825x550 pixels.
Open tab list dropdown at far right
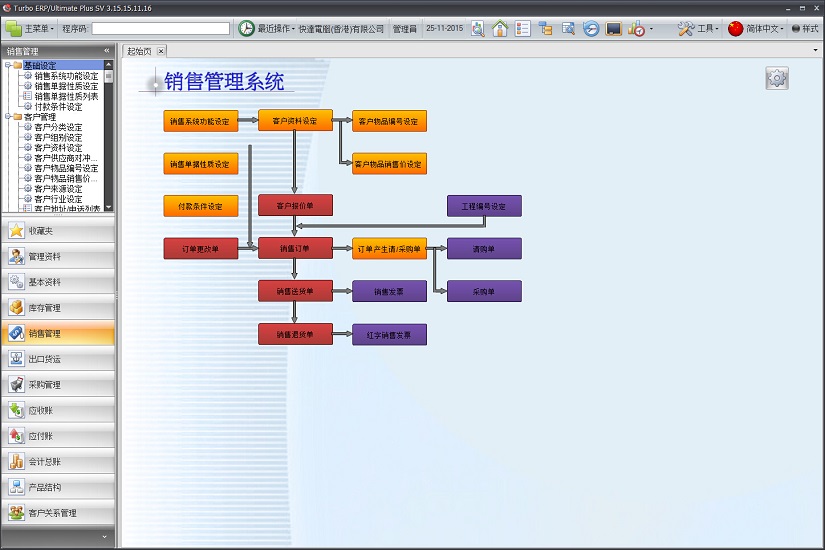816,51
